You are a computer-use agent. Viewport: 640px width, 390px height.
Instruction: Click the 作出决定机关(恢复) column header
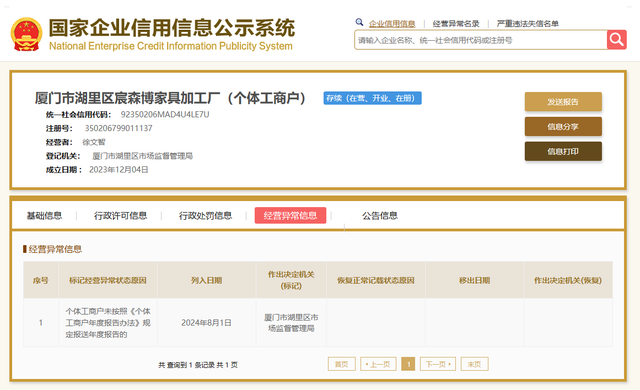[568, 280]
